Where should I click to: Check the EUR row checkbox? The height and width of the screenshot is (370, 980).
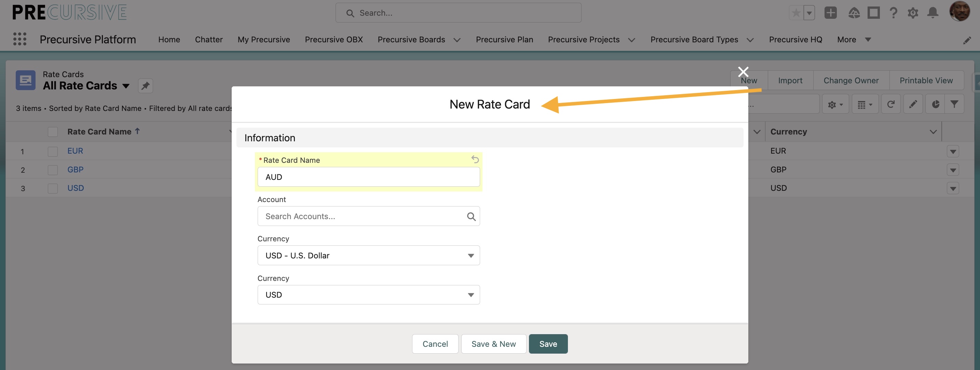point(53,151)
